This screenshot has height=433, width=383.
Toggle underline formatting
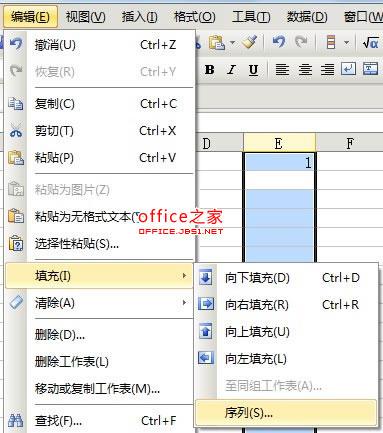pyautogui.click(x=253, y=69)
